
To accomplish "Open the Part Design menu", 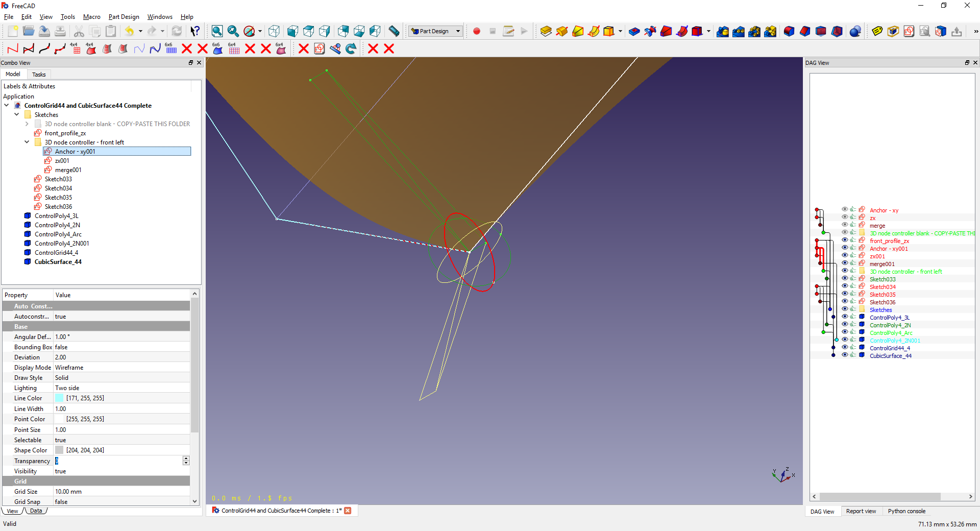I will coord(124,17).
